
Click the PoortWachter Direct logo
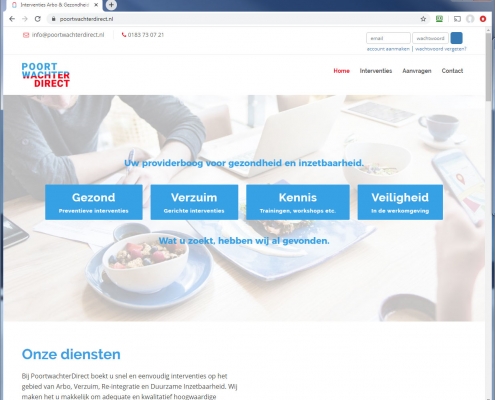click(x=46, y=75)
